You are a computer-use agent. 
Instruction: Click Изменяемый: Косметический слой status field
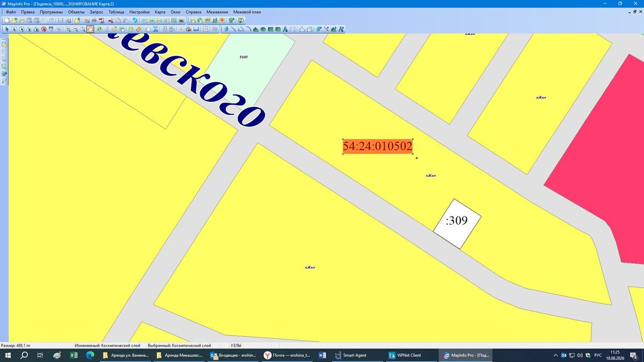click(x=107, y=346)
